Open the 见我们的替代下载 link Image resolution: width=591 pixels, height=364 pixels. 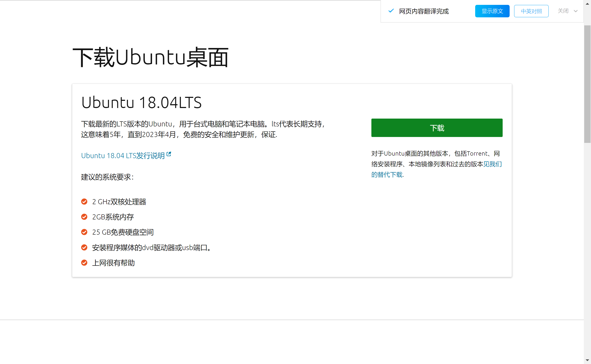(x=436, y=169)
